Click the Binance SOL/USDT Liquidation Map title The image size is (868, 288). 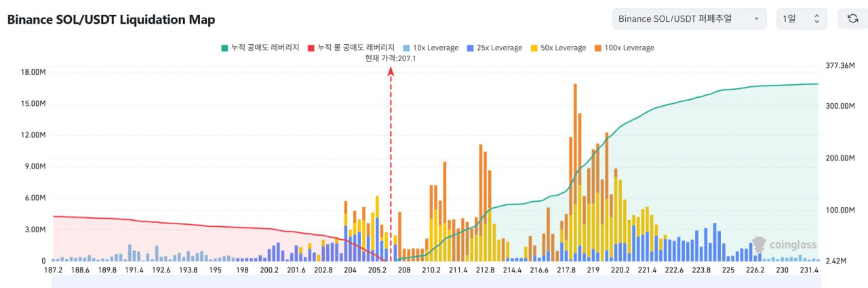[111, 20]
